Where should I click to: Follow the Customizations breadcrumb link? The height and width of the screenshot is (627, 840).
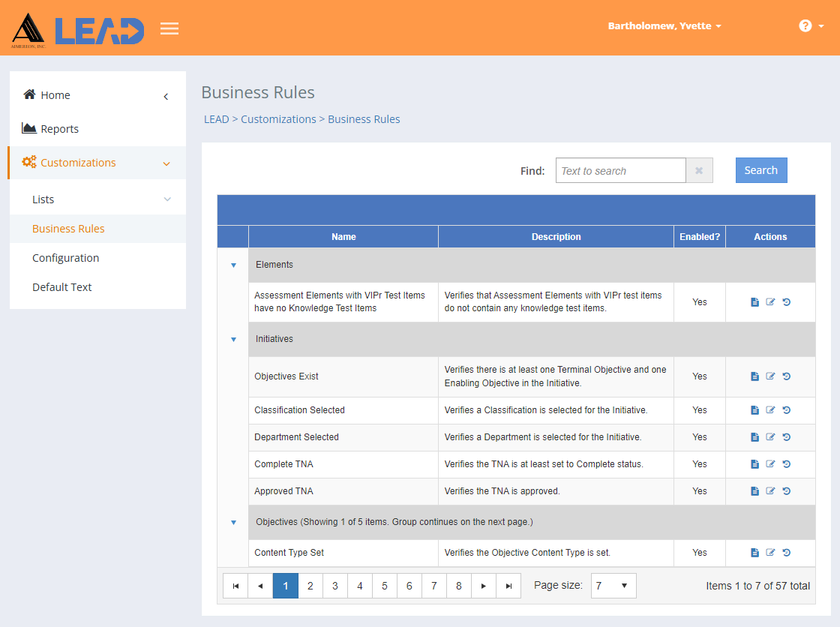[x=278, y=119]
